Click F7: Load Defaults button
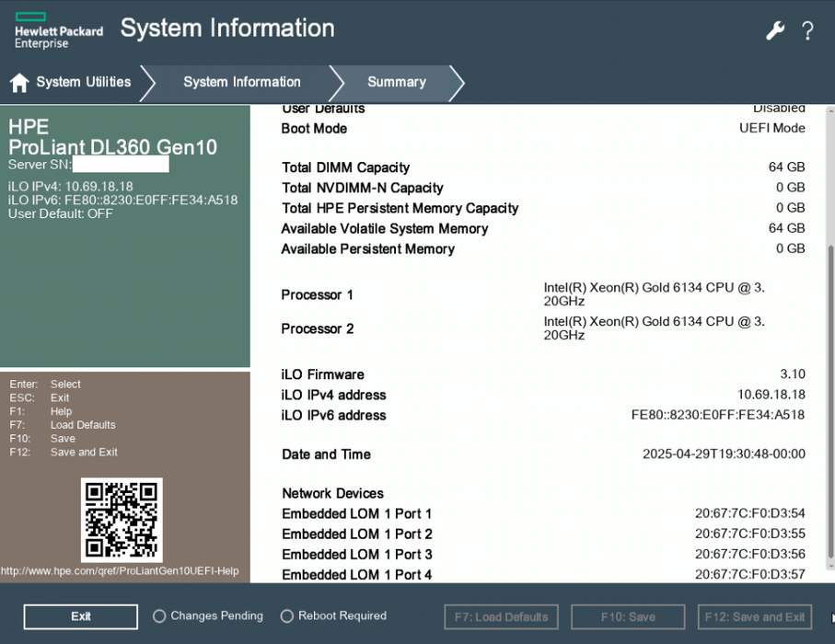 (x=501, y=616)
